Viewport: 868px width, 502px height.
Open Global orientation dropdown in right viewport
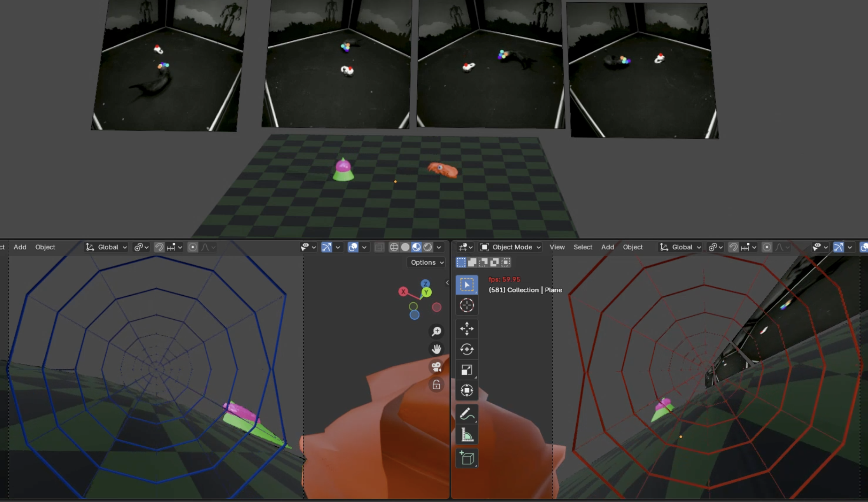click(680, 247)
